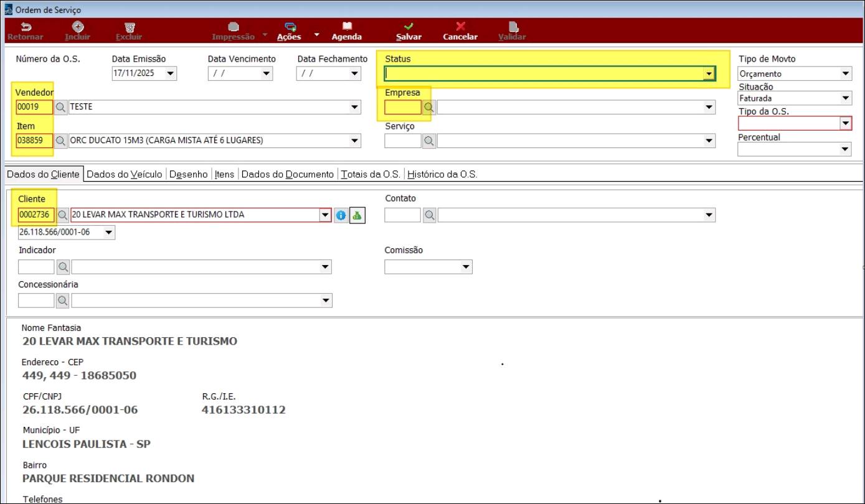The image size is (865, 504).
Task: Open the Totais da O.S. tab
Action: click(x=371, y=174)
